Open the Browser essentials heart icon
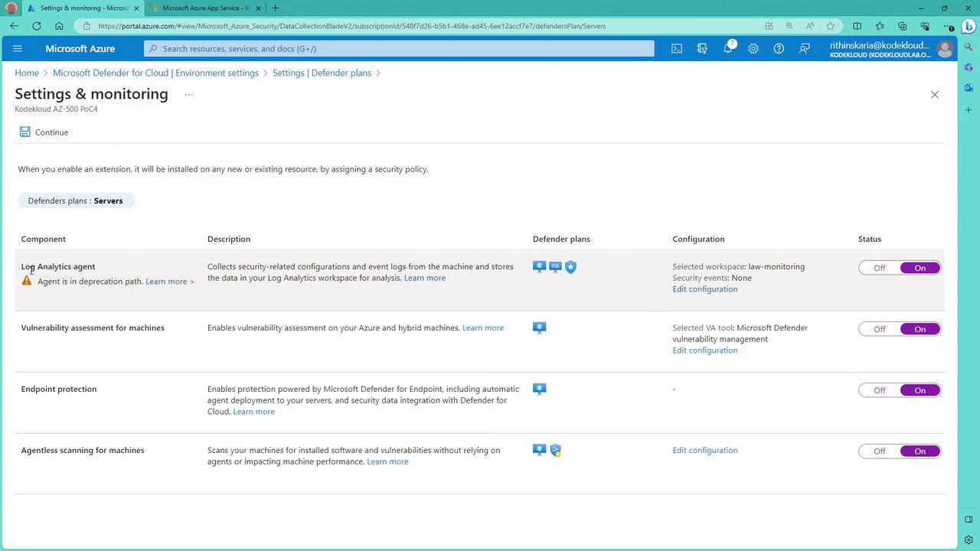The width and height of the screenshot is (980, 551). [925, 26]
